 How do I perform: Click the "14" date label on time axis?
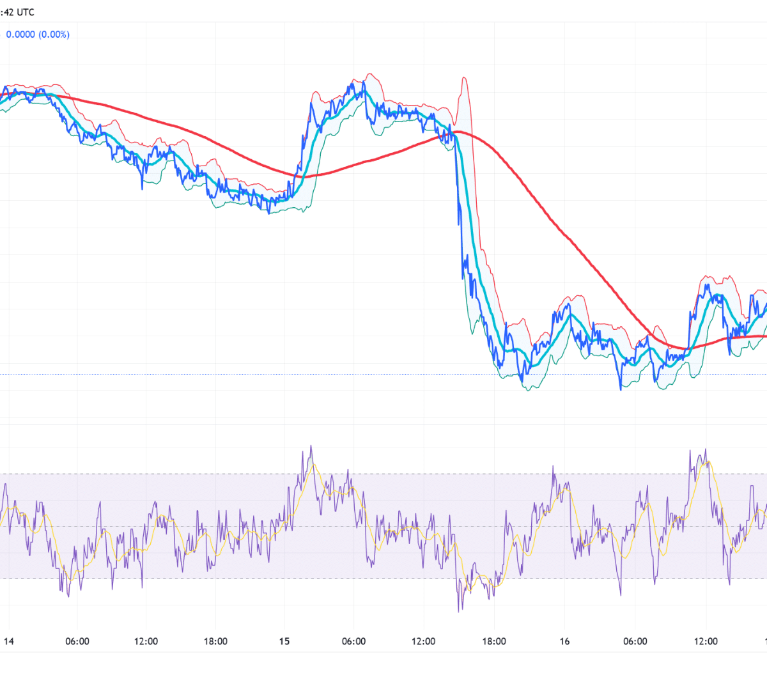9,641
